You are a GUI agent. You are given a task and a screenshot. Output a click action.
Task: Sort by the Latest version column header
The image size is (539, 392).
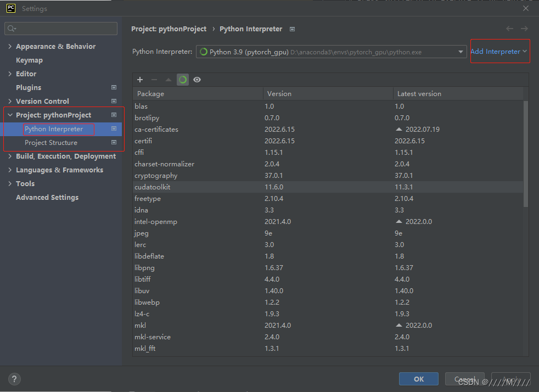(x=458, y=93)
